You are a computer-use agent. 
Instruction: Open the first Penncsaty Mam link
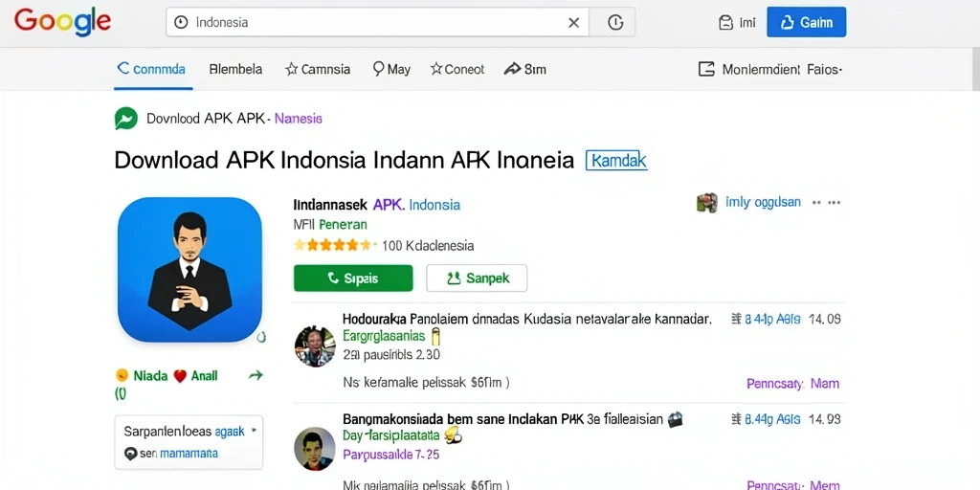(x=792, y=383)
